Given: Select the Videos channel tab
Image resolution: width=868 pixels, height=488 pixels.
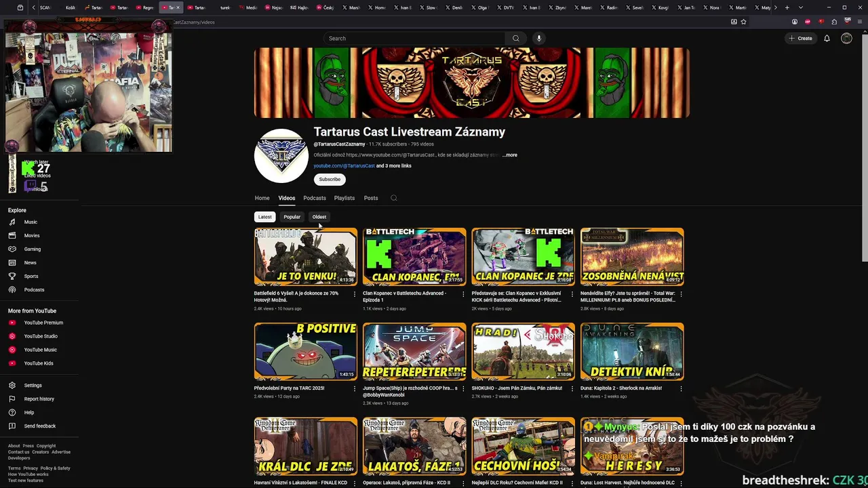Looking at the screenshot, I should (287, 198).
